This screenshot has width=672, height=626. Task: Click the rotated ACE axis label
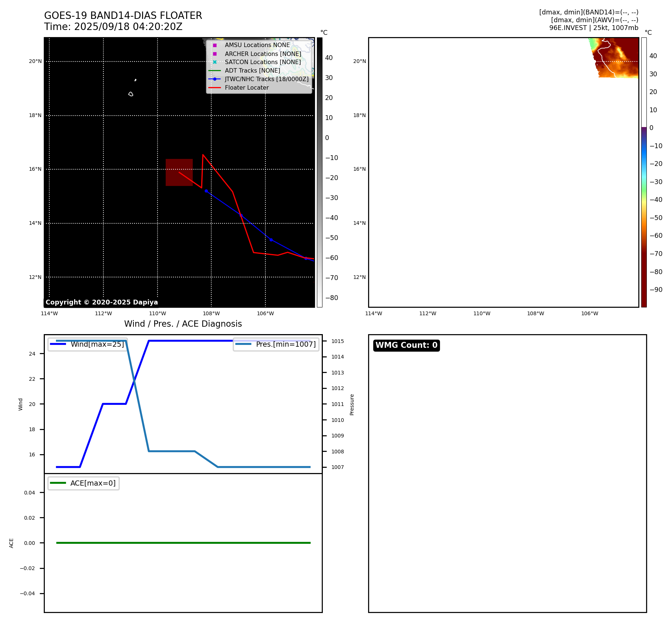point(11,543)
